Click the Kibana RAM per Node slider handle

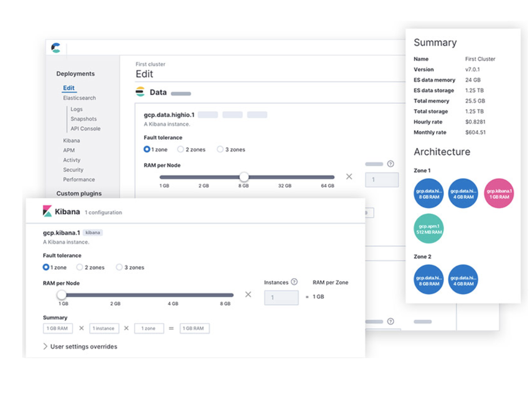pyautogui.click(x=61, y=295)
